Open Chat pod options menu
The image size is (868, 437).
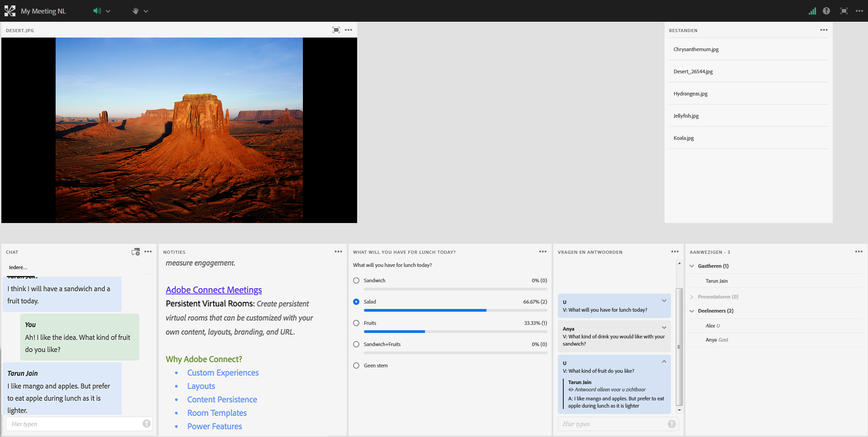coord(148,252)
